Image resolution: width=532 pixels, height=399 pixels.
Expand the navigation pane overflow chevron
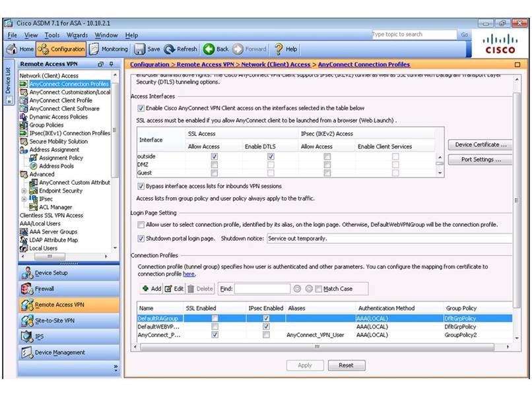coord(116,367)
